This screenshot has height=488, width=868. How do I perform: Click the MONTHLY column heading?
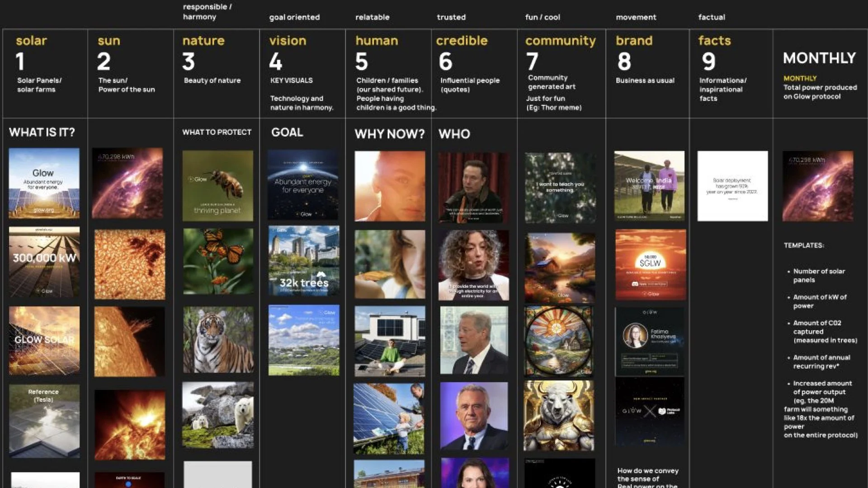click(819, 58)
